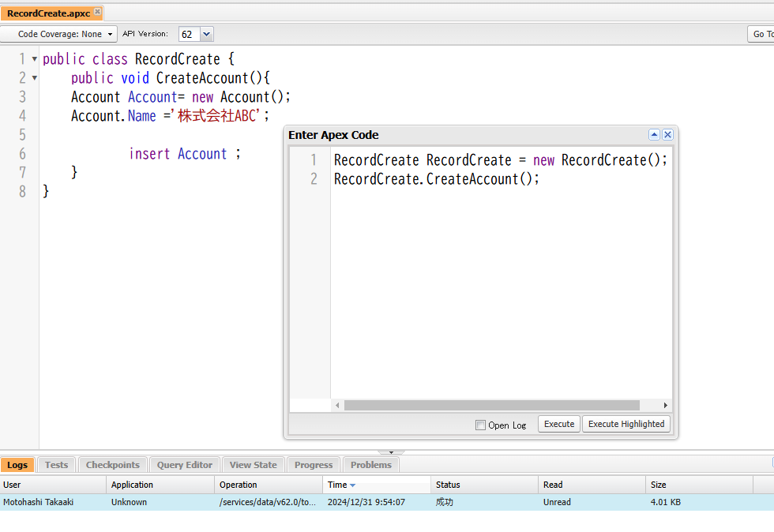Image resolution: width=774 pixels, height=532 pixels.
Task: Click line 1 in the Enter Apex Code editor
Action: point(501,160)
